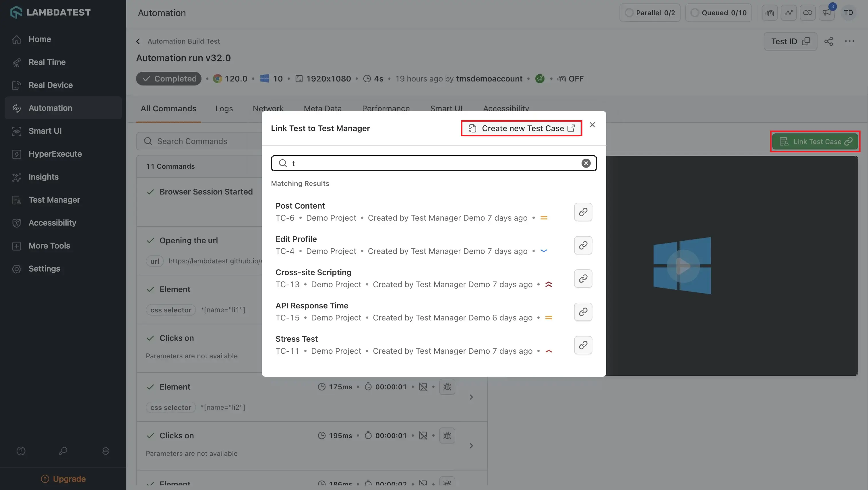Open Test Manager in the sidebar
This screenshot has width=868, height=490.
click(63, 200)
